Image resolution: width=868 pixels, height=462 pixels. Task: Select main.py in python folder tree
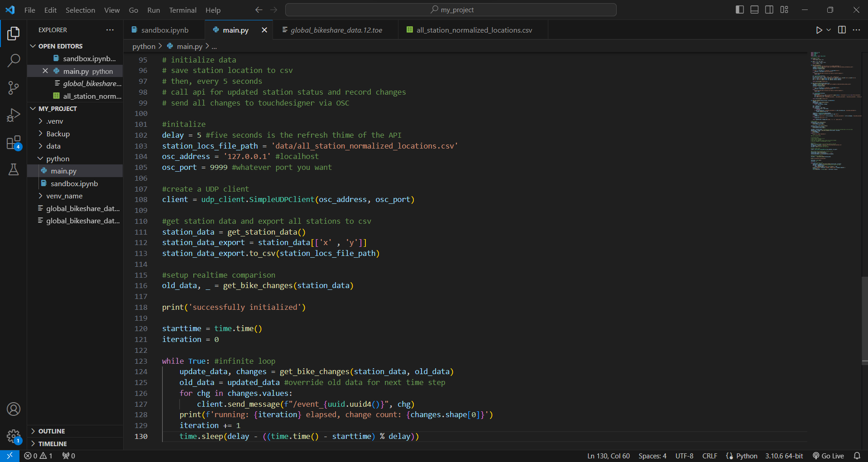(x=63, y=171)
